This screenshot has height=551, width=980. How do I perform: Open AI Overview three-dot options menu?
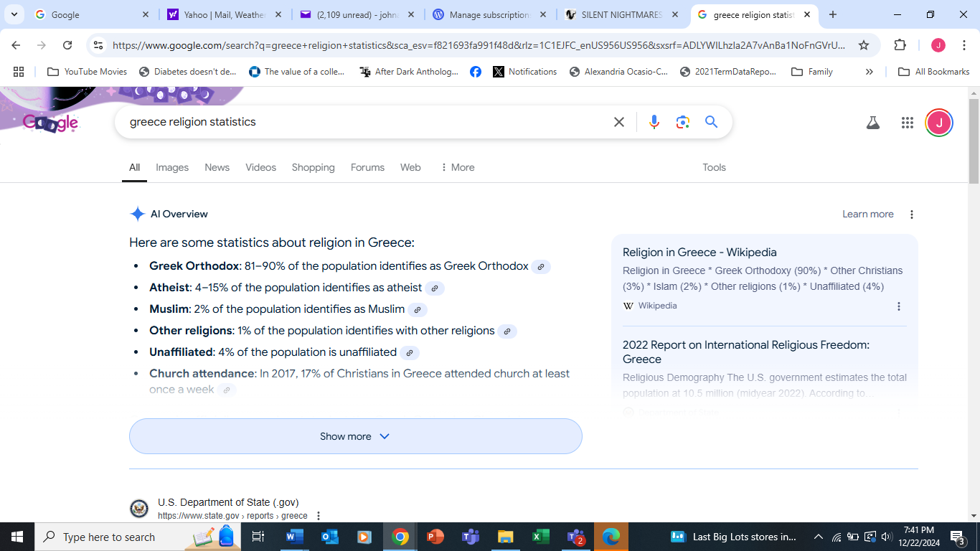[x=912, y=215]
